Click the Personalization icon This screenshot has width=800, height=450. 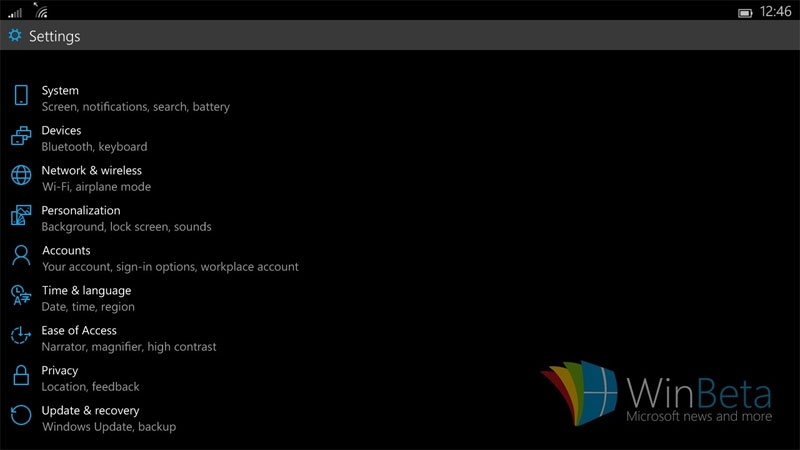(x=21, y=216)
